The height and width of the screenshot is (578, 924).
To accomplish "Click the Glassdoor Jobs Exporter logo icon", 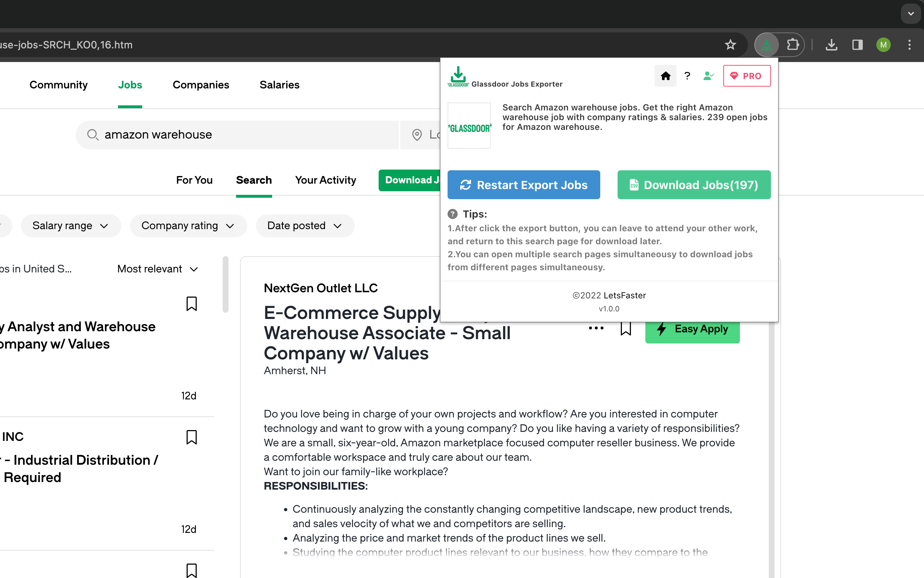I will tap(458, 76).
